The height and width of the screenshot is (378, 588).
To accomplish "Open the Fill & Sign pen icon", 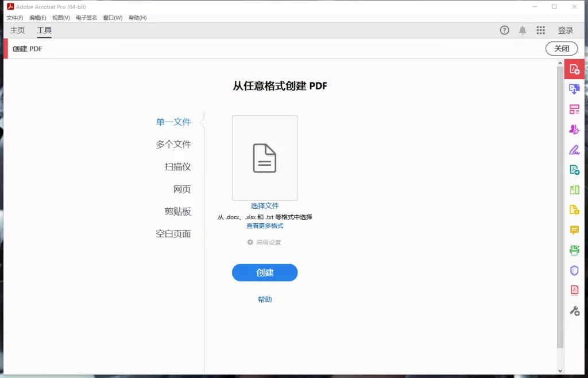I will 574,150.
